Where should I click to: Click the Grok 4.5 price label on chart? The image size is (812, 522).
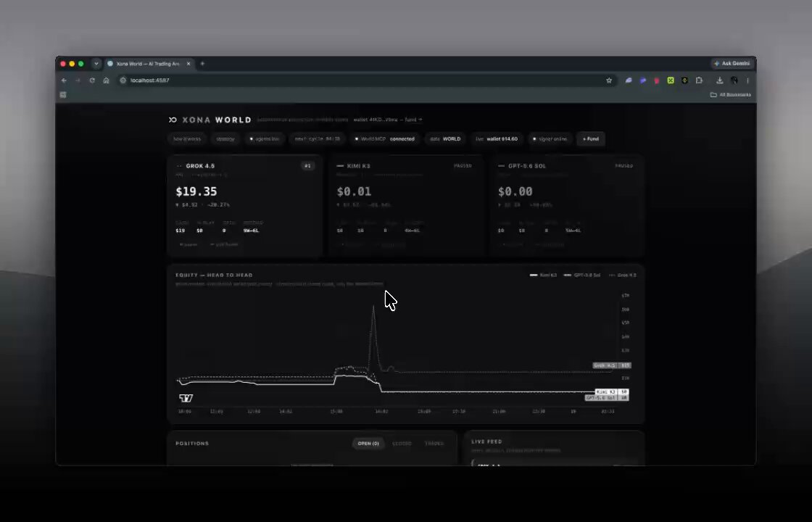point(612,365)
